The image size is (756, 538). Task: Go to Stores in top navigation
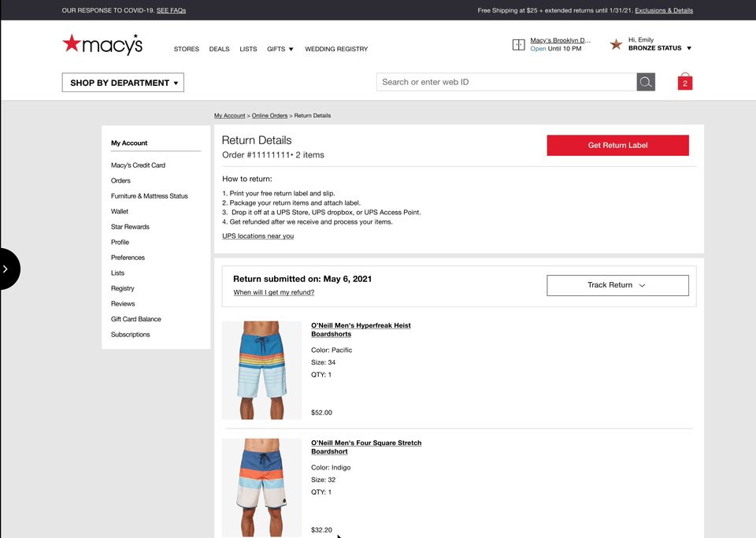tap(186, 49)
